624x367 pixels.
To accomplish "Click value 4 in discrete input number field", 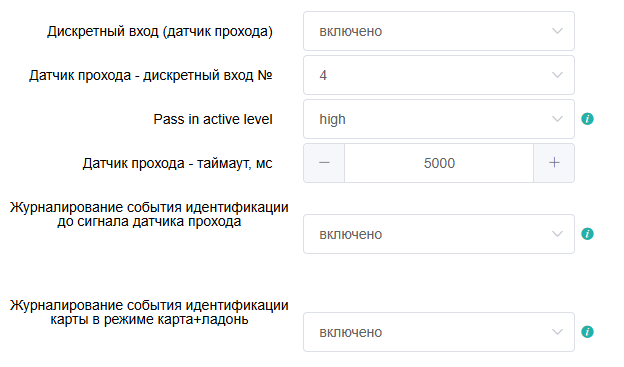I will [323, 75].
